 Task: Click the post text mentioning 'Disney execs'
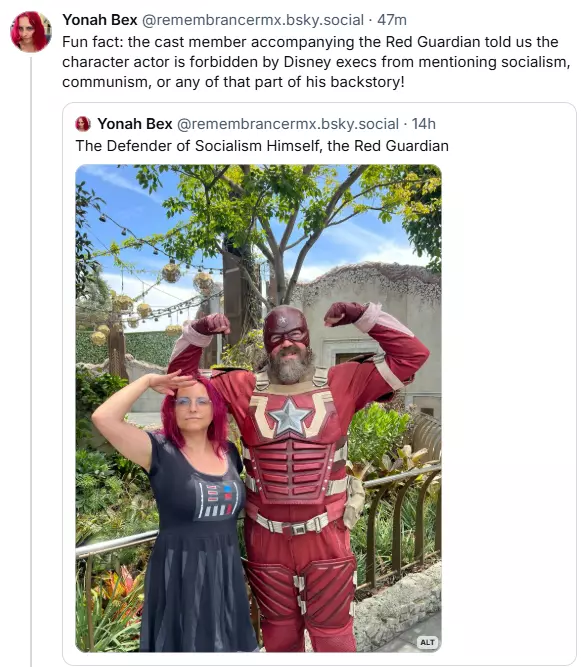[x=316, y=62]
